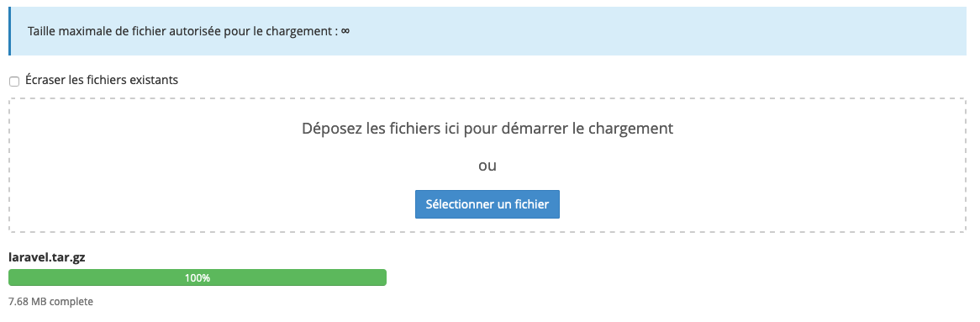Click the '7.68 MB complete' status text
980x322 pixels.
coord(50,301)
